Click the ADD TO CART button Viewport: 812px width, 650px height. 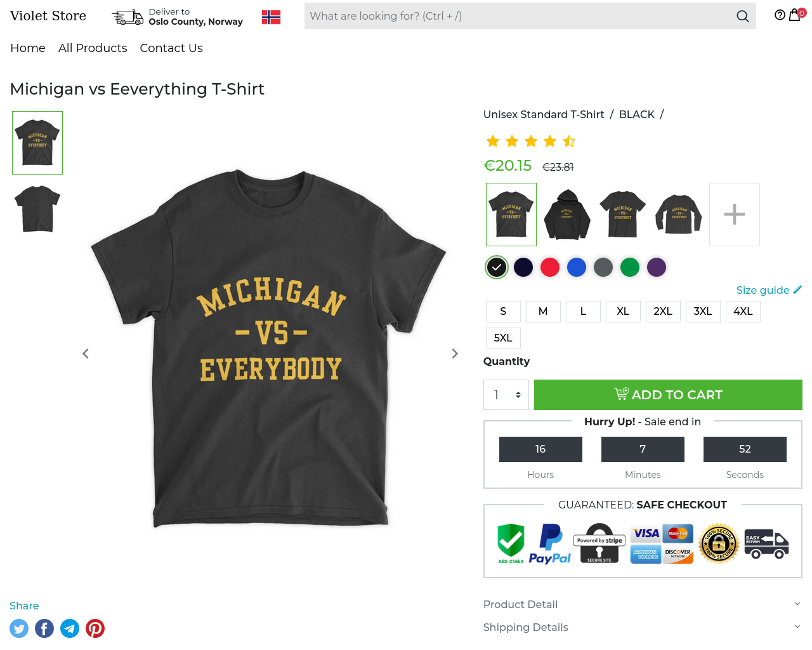pos(668,395)
